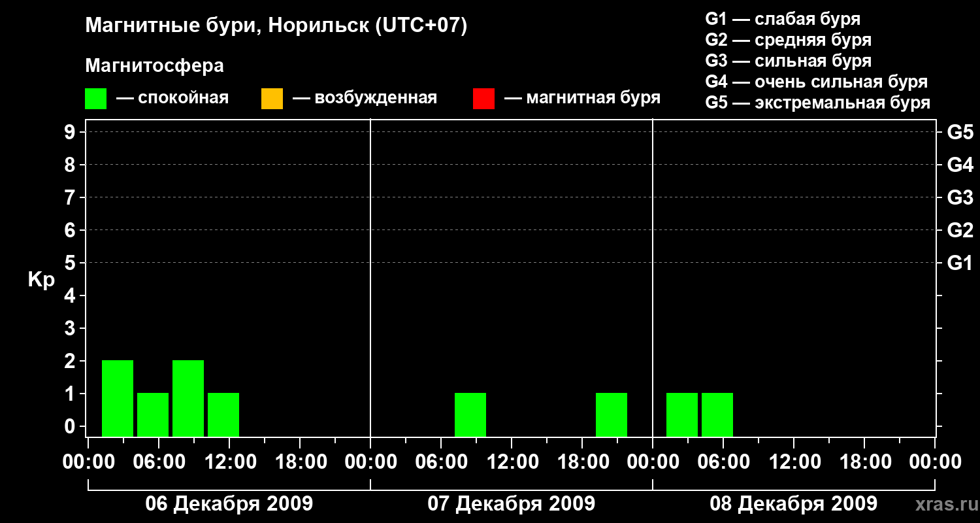The width and height of the screenshot is (980, 523).
Task: Click the Kp axis value 9
Action: (x=71, y=132)
